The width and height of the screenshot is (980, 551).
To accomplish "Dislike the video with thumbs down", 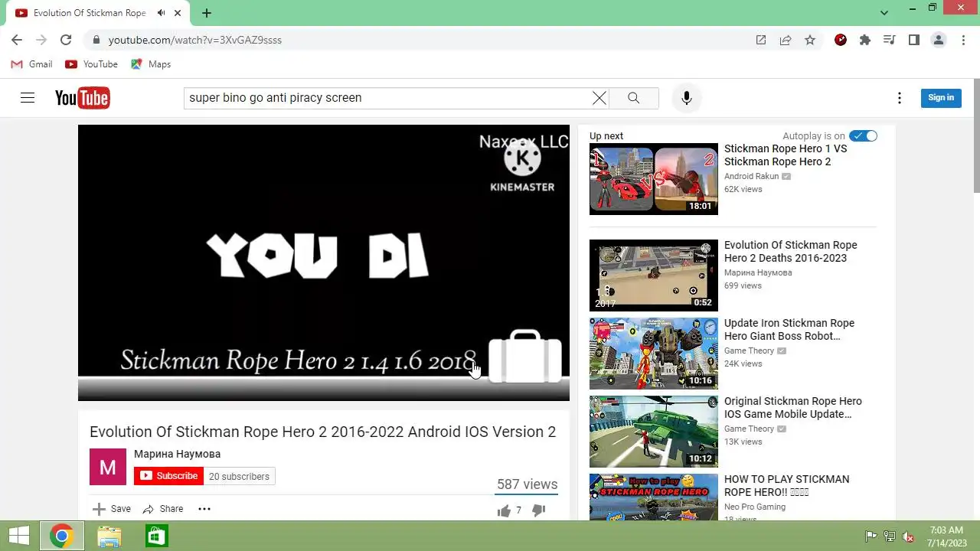I will tap(538, 510).
